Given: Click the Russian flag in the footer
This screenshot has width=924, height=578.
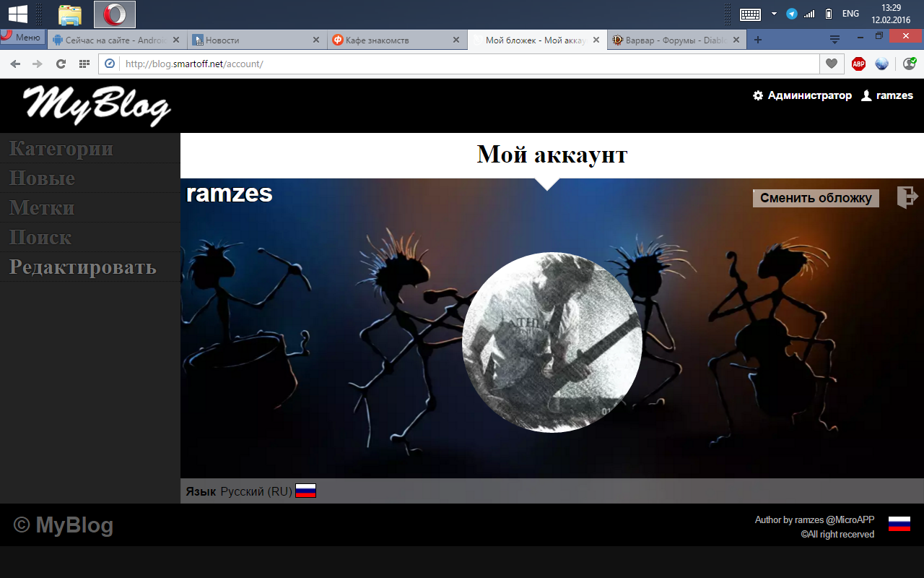Looking at the screenshot, I should pyautogui.click(x=899, y=525).
